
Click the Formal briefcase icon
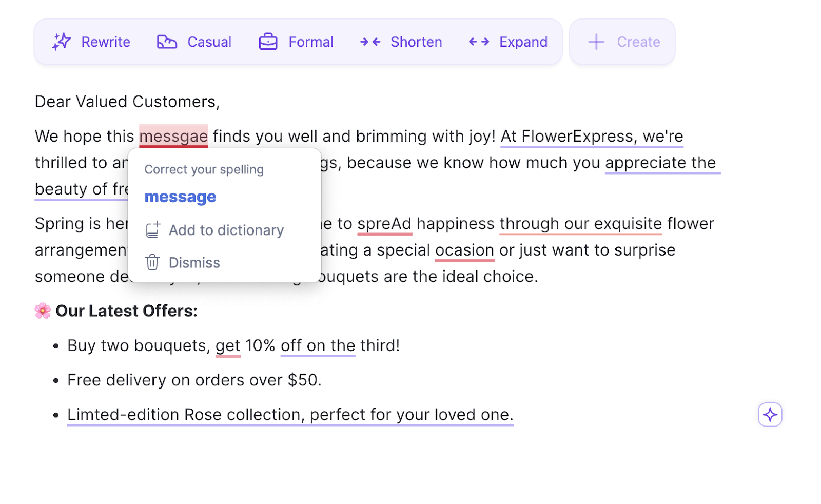tap(268, 42)
